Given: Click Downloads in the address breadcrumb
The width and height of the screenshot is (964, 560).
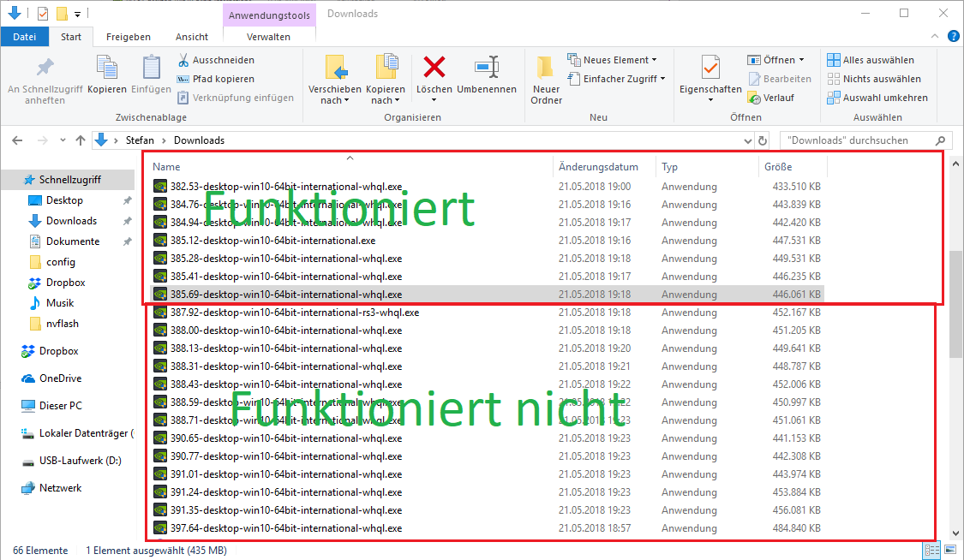Looking at the screenshot, I should [x=199, y=140].
